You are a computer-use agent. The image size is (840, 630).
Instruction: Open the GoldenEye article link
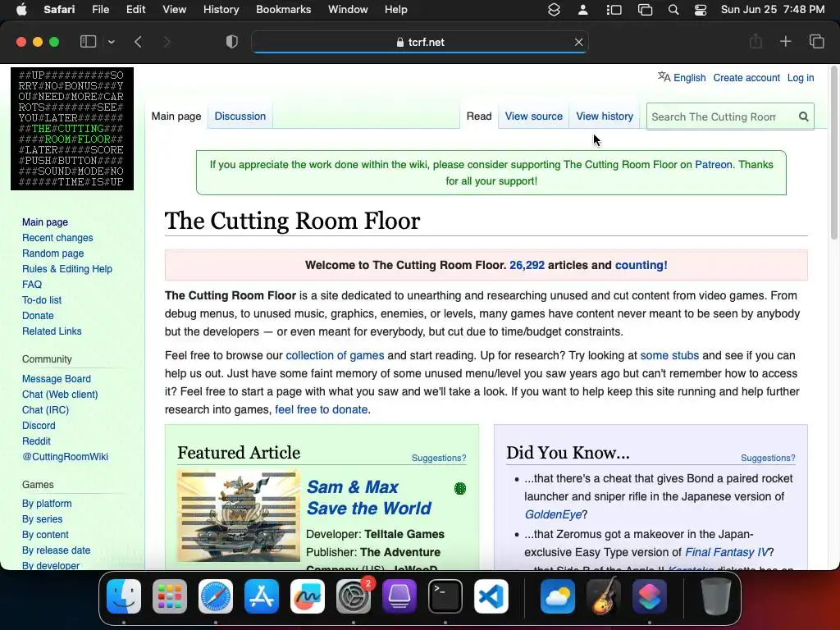(x=553, y=514)
